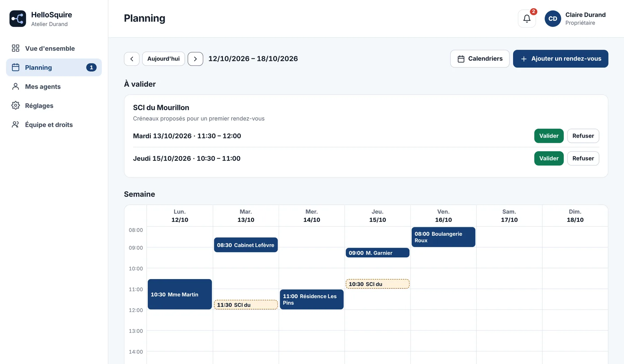Jump to Aujourd'hui
624x364 pixels.
(163, 59)
